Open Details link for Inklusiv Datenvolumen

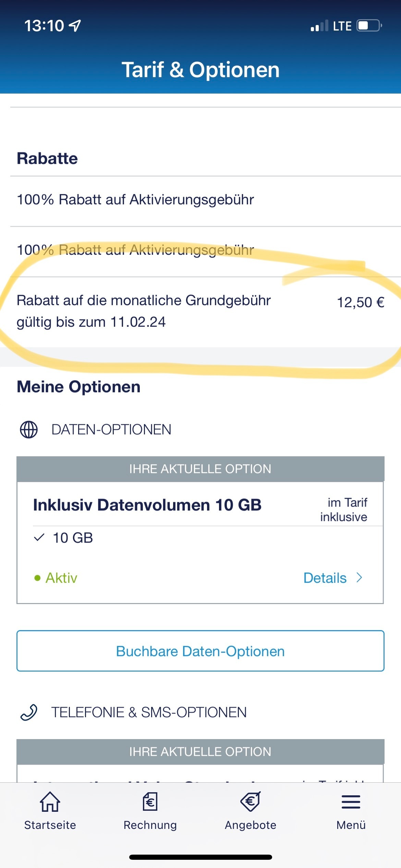click(325, 578)
